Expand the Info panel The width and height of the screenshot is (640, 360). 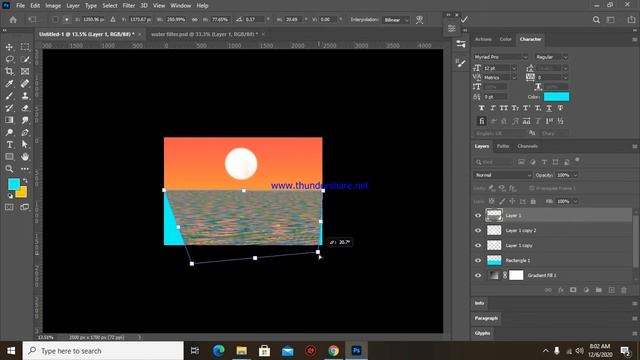[x=480, y=303]
